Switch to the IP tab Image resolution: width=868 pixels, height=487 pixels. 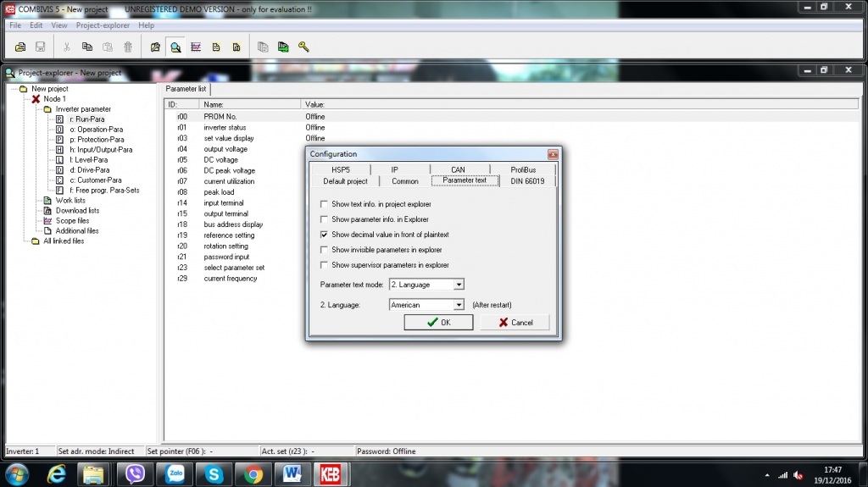395,170
